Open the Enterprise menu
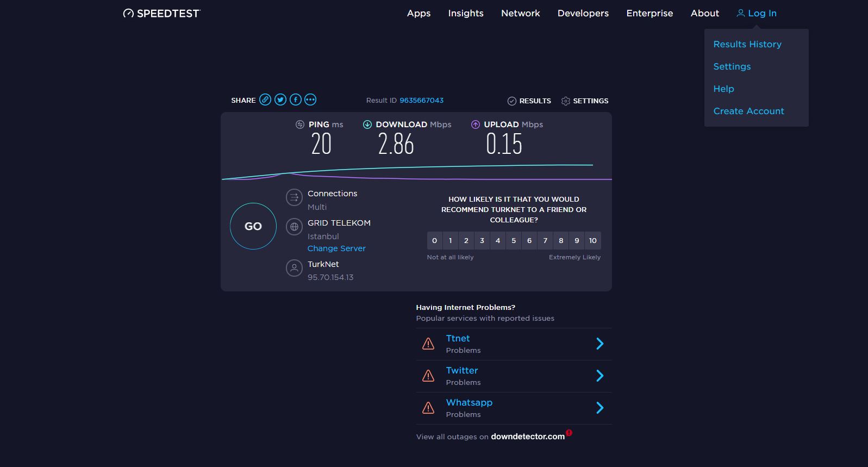The image size is (868, 467). [650, 13]
